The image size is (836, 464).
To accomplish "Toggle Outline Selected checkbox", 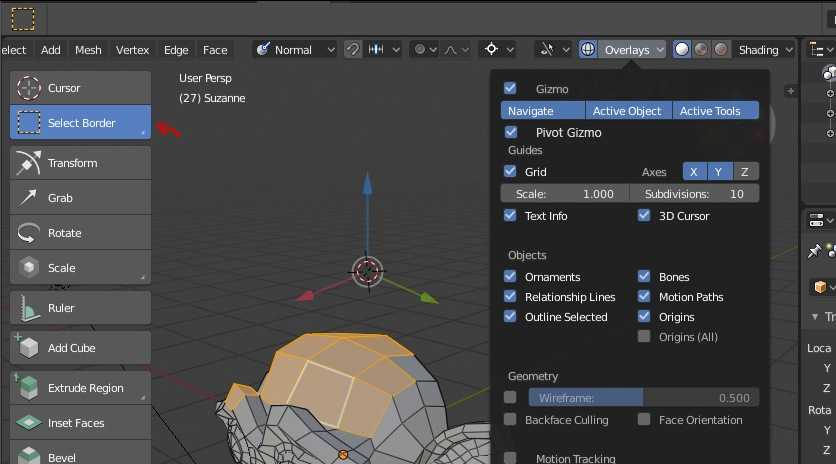I will (510, 316).
